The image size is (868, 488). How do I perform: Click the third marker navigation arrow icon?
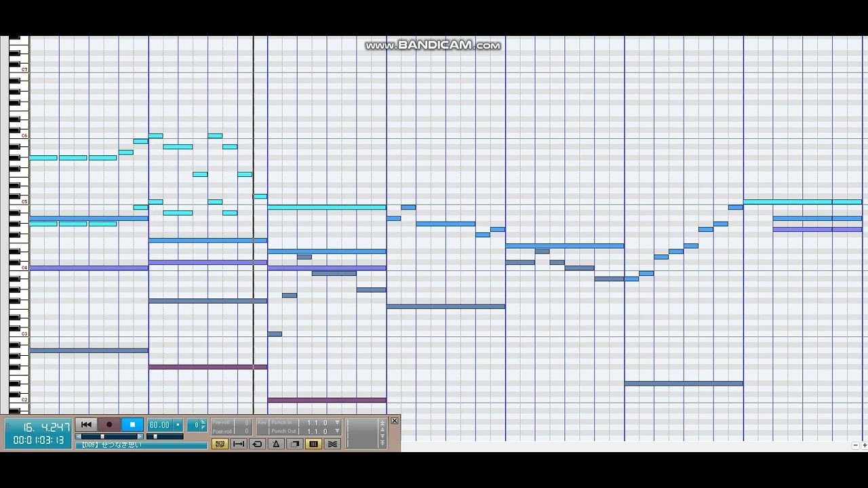tap(382, 436)
